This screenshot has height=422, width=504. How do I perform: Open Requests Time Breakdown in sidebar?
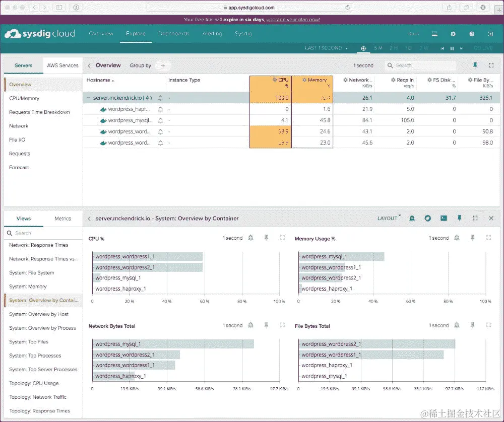(x=39, y=112)
